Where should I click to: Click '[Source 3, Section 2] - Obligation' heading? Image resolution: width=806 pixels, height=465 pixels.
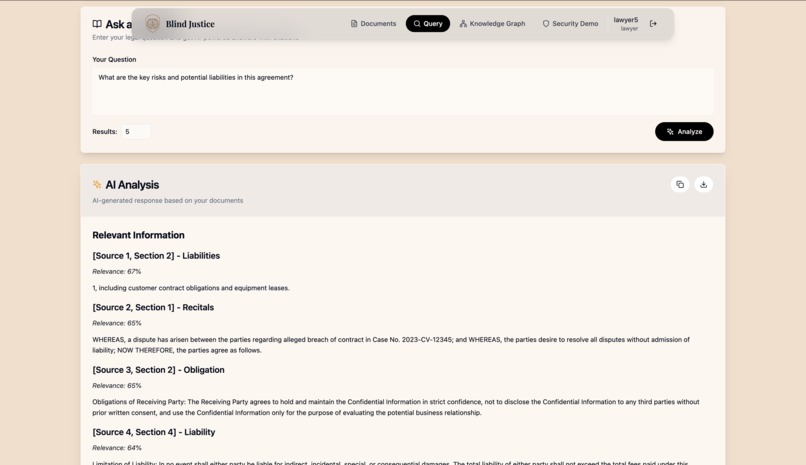[x=158, y=370]
